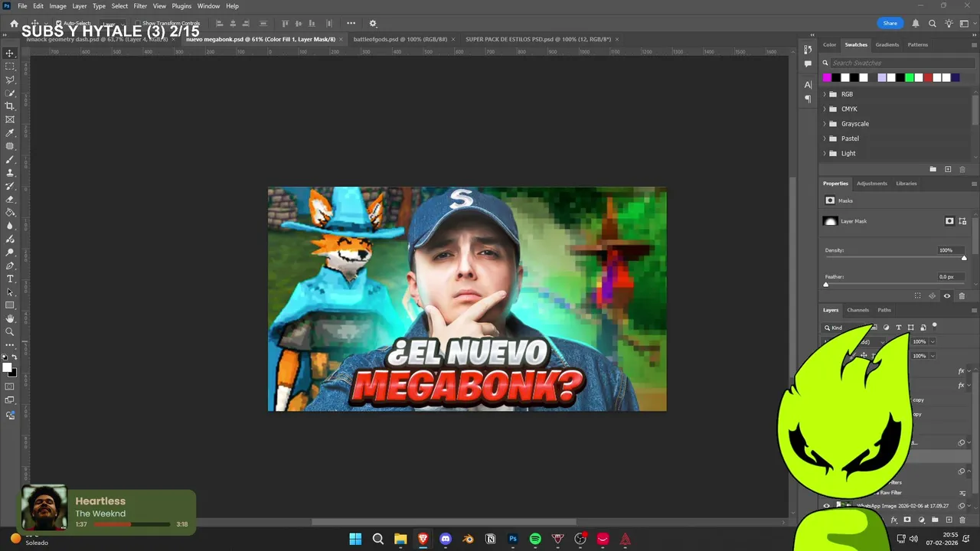Select the Zoom tool

pos(10,332)
